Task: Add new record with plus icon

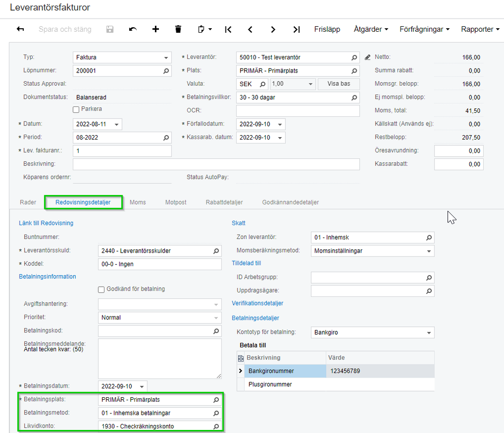Action: (x=155, y=29)
